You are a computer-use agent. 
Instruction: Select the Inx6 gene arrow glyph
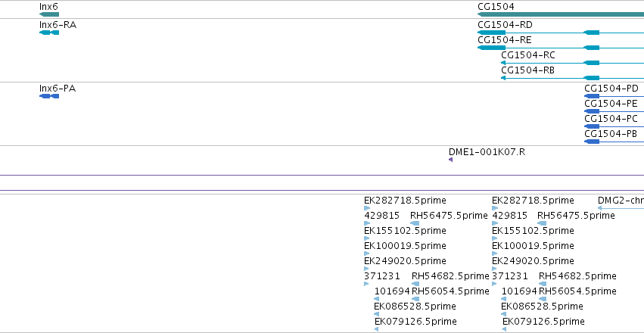49,15
